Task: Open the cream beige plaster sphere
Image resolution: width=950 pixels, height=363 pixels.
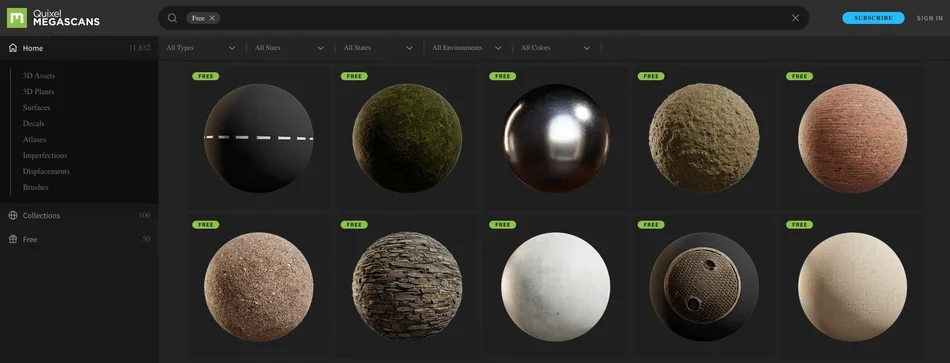Action: pos(852,287)
